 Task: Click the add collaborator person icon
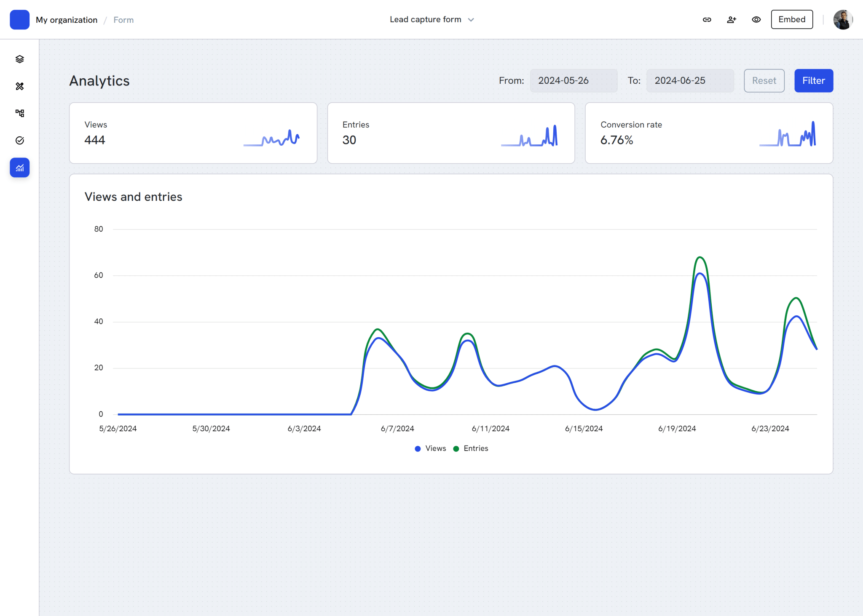(x=732, y=20)
